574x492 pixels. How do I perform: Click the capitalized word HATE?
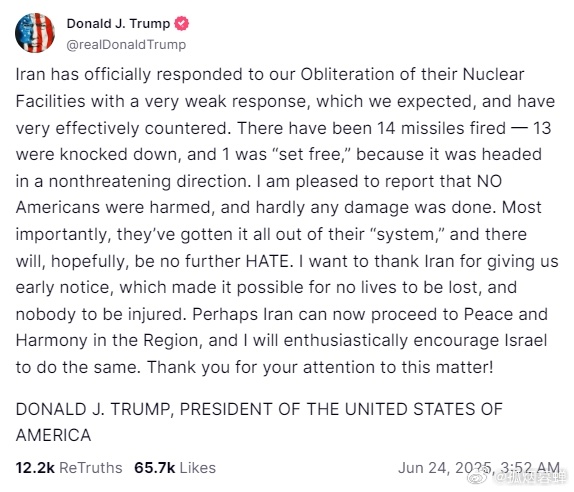click(x=269, y=261)
